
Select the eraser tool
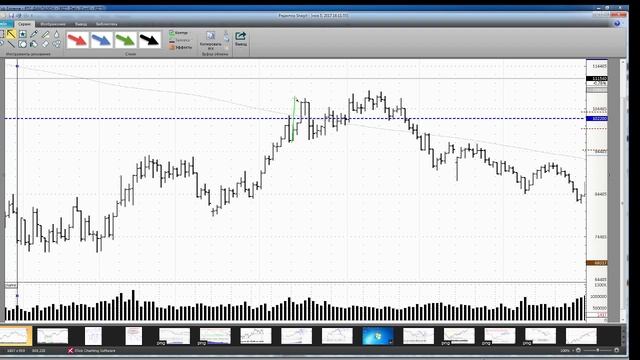click(x=45, y=44)
